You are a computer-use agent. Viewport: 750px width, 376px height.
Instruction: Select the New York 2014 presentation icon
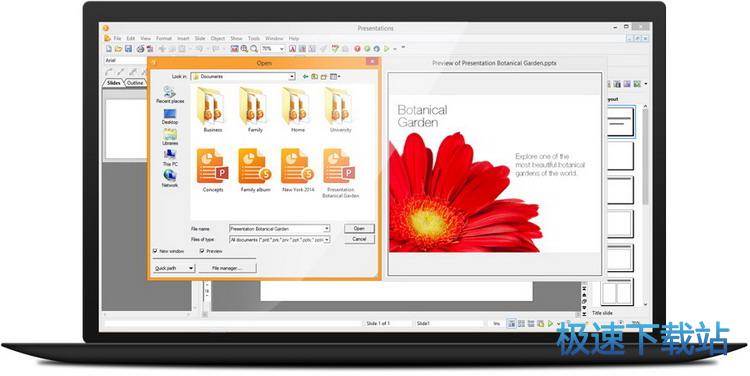pos(297,166)
